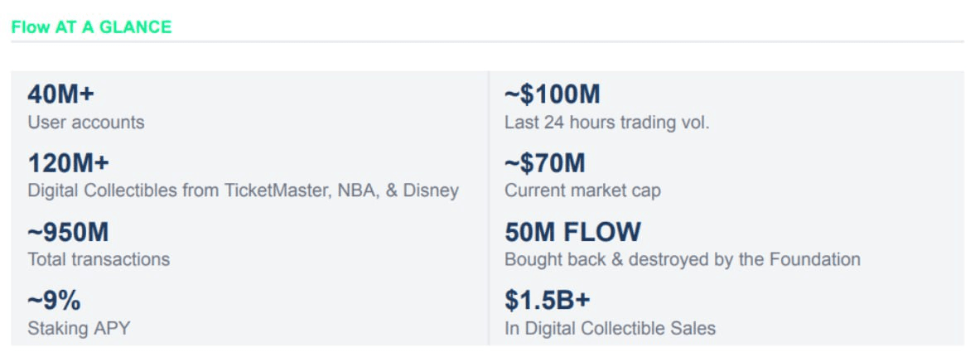This screenshot has height=357, width=980.
Task: Select the "50M FLOW" statistic
Action: tap(573, 232)
